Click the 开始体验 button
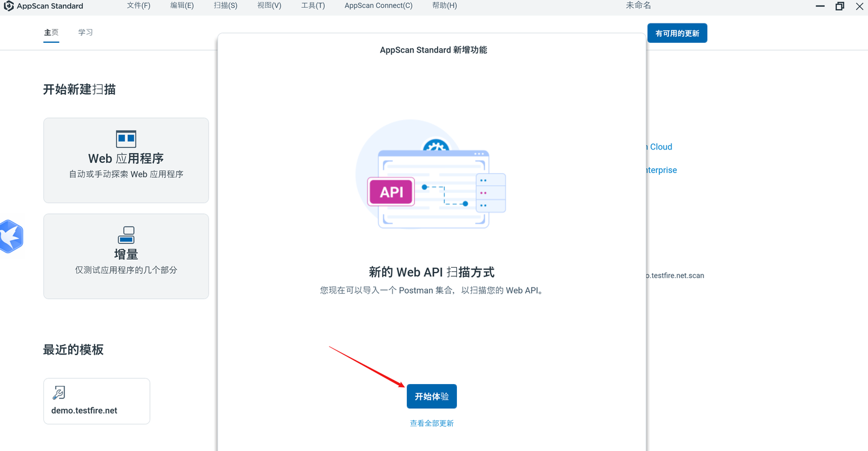Viewport: 868px width, 451px height. pyautogui.click(x=432, y=396)
